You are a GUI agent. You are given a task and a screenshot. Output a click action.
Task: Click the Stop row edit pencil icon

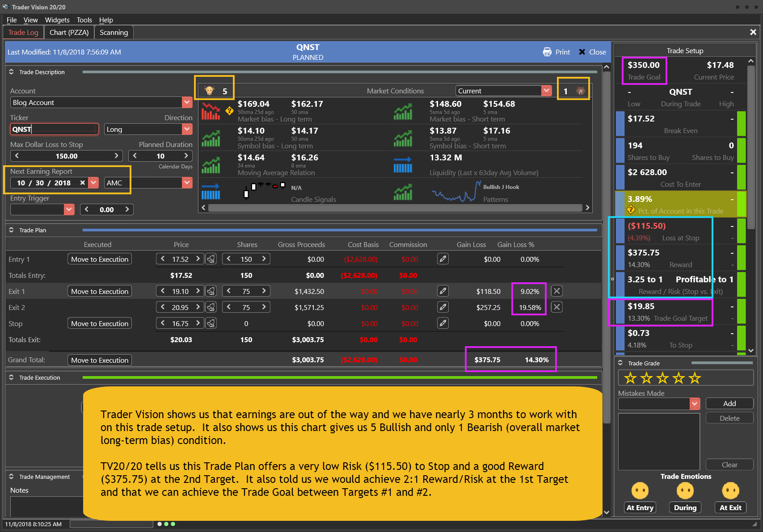tap(443, 323)
